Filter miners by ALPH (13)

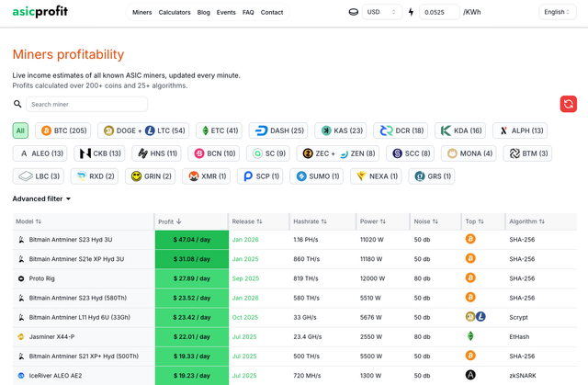click(x=520, y=130)
